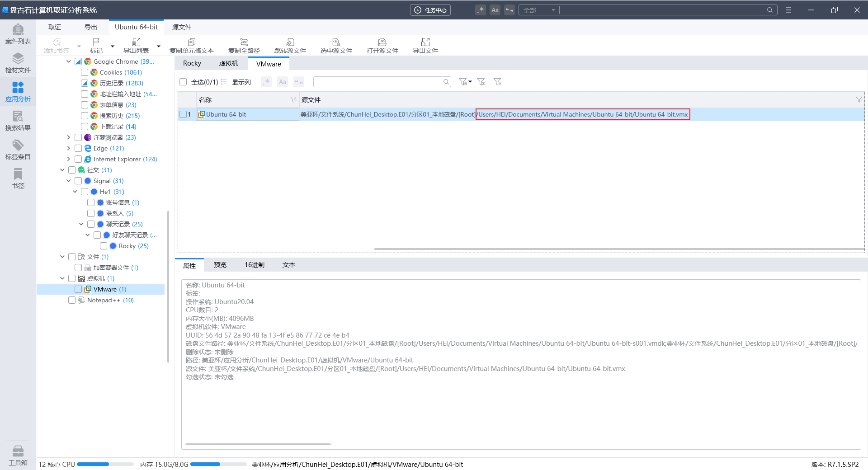Click the horizontal scrollbar in the properties panel
The height and width of the screenshot is (470, 868).
click(x=258, y=444)
